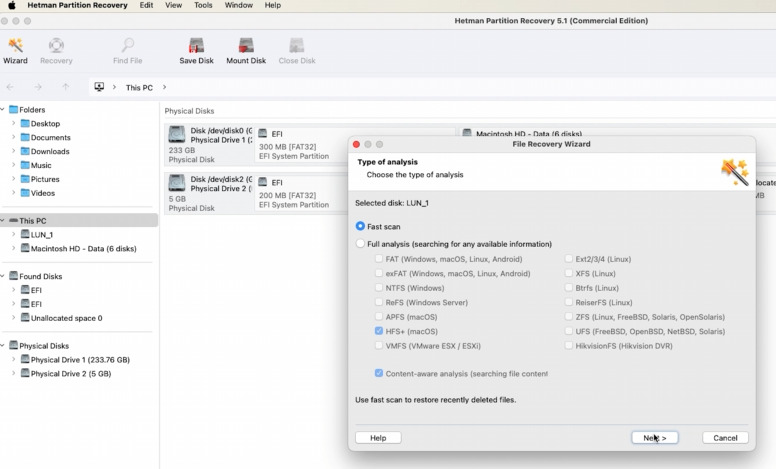Expand the path after This PC
This screenshot has width=776, height=469.
coord(164,87)
